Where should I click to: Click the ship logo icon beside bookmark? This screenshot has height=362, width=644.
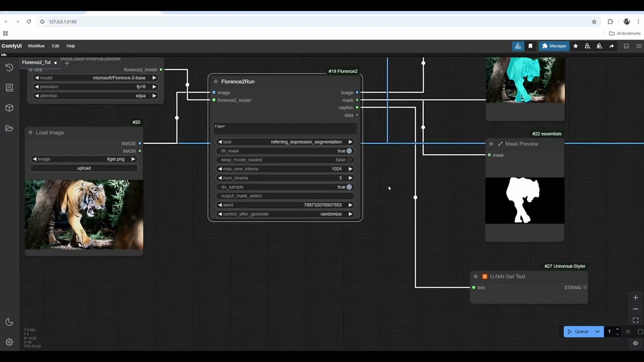point(518,46)
